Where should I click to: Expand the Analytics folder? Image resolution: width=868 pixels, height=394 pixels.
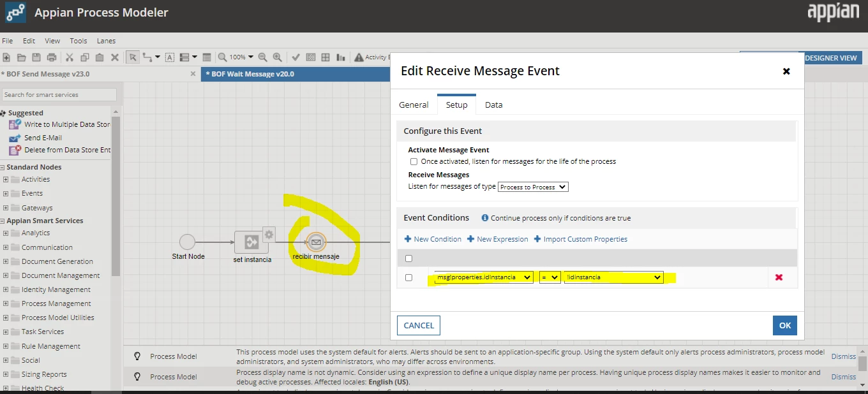(6, 233)
